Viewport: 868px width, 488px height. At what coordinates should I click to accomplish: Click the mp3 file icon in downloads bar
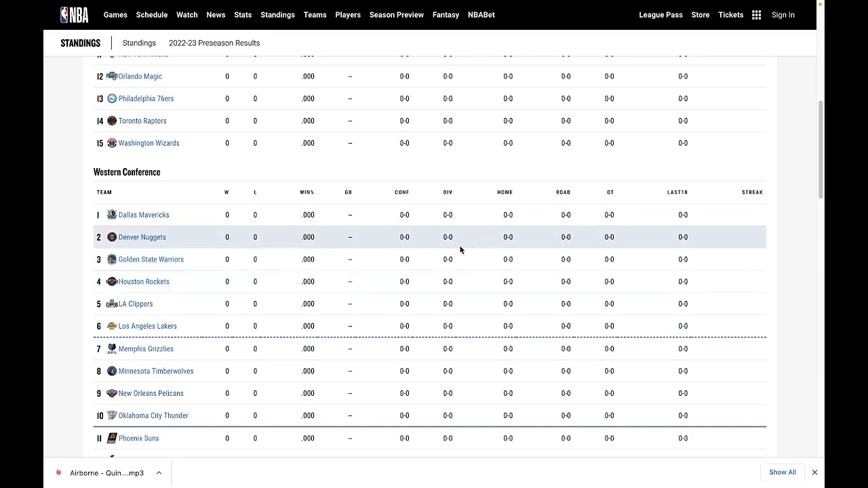[x=58, y=473]
